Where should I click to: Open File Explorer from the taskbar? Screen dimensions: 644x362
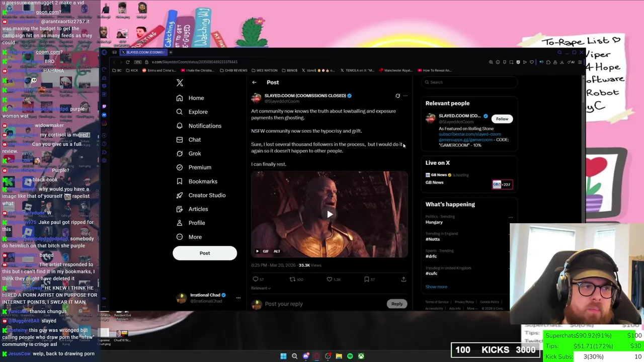click(x=339, y=356)
